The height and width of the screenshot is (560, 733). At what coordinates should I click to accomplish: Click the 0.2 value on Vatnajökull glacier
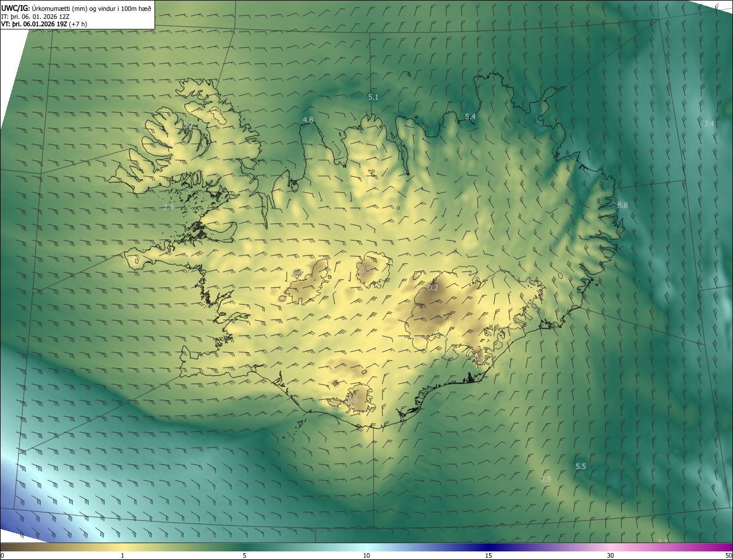click(433, 287)
